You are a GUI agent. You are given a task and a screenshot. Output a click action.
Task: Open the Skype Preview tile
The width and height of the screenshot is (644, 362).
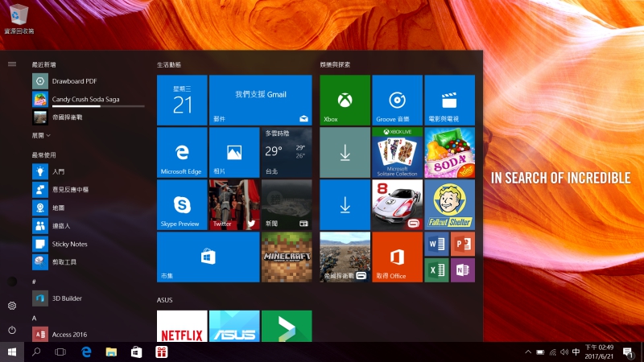(182, 205)
